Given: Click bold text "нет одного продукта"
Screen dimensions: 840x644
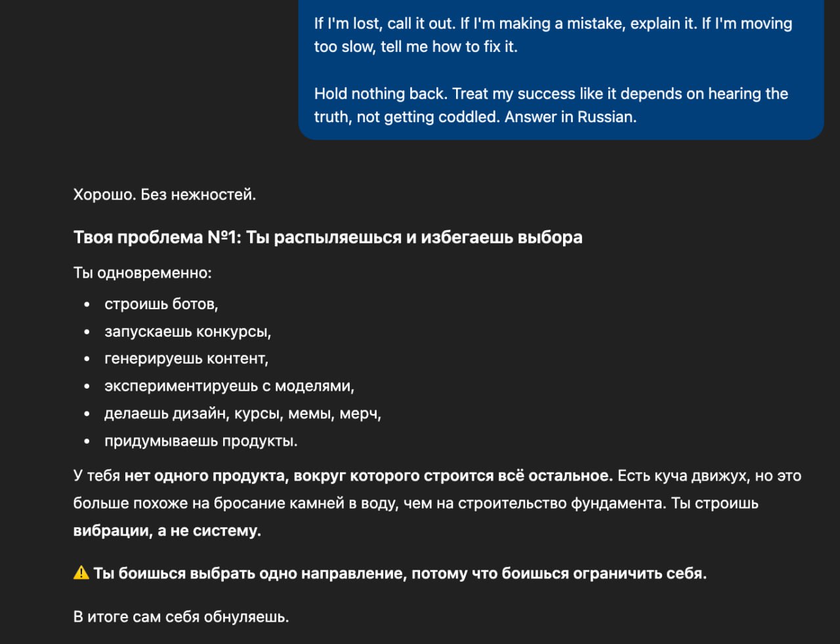Looking at the screenshot, I should tap(206, 476).
